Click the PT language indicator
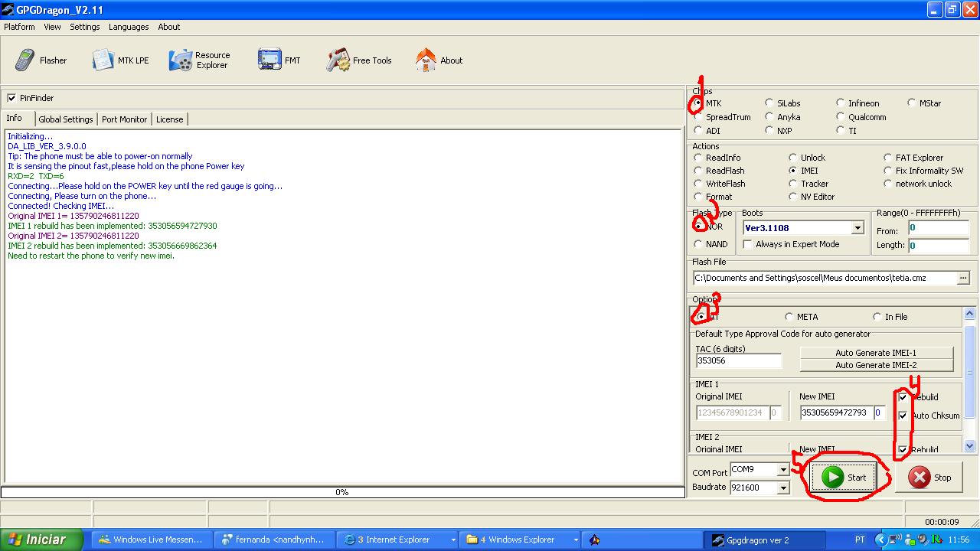This screenshot has width=980, height=551. click(861, 540)
